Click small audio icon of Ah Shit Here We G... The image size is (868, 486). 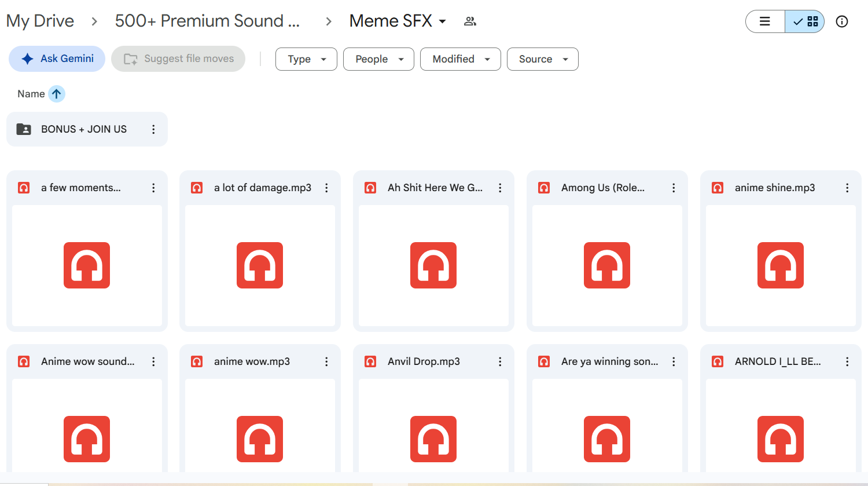click(x=370, y=188)
